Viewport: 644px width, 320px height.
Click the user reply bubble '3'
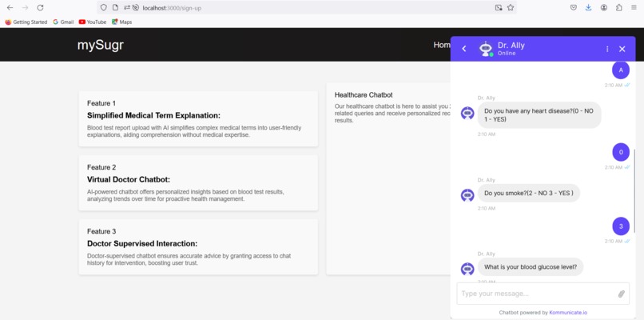621,226
